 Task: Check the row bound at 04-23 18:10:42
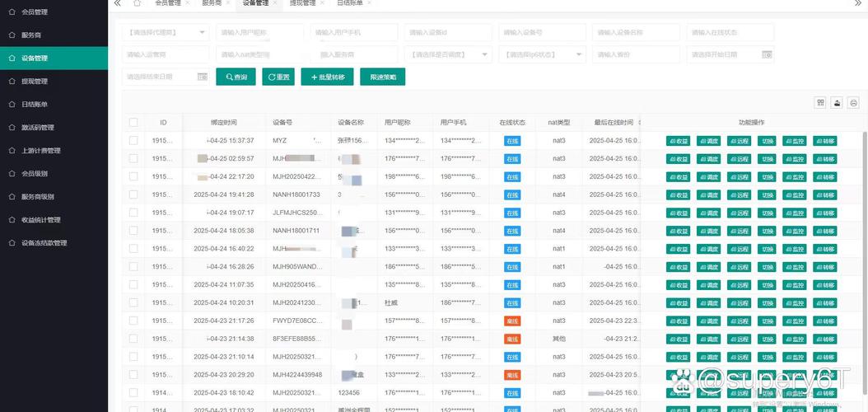[x=133, y=392]
